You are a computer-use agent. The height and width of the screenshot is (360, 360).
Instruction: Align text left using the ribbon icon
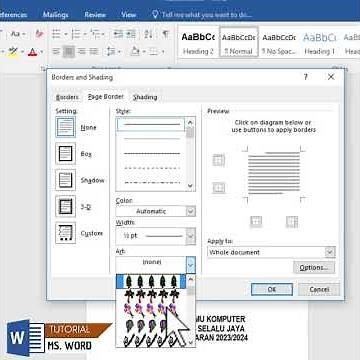[56, 52]
